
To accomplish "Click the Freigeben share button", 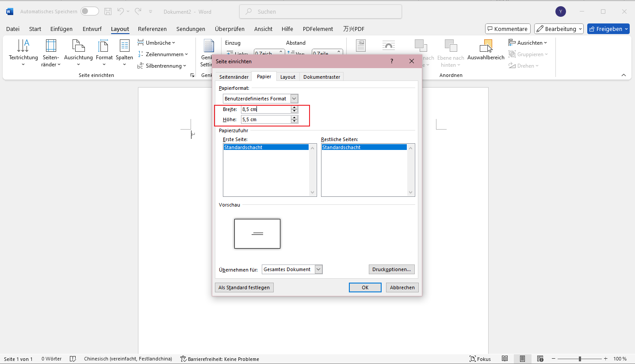I will pyautogui.click(x=608, y=29).
